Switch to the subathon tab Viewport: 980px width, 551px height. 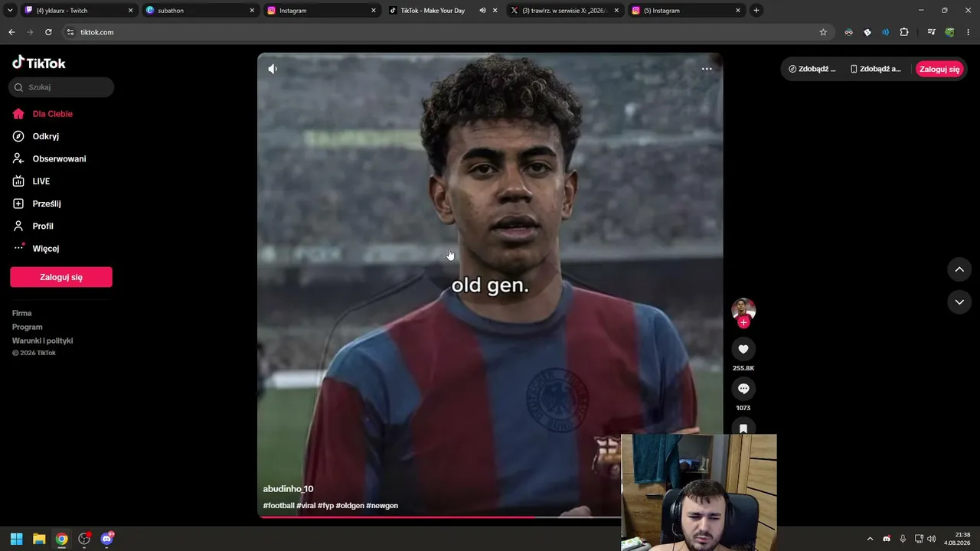(201, 11)
